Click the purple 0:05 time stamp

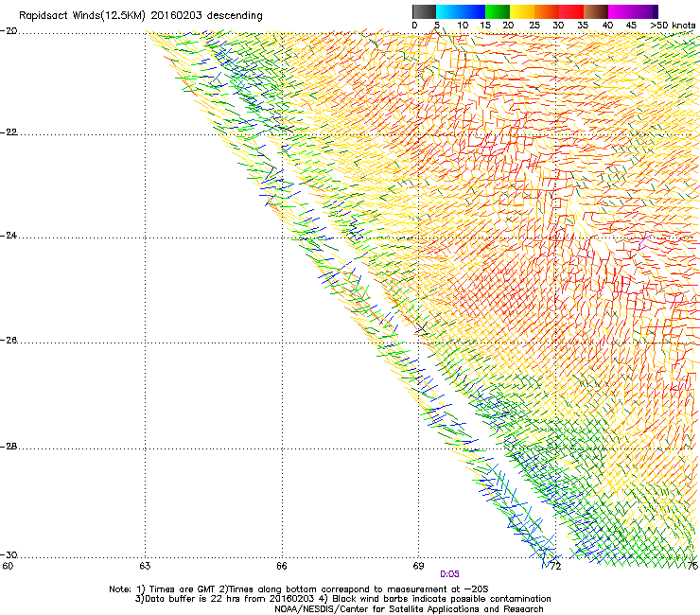pos(449,574)
